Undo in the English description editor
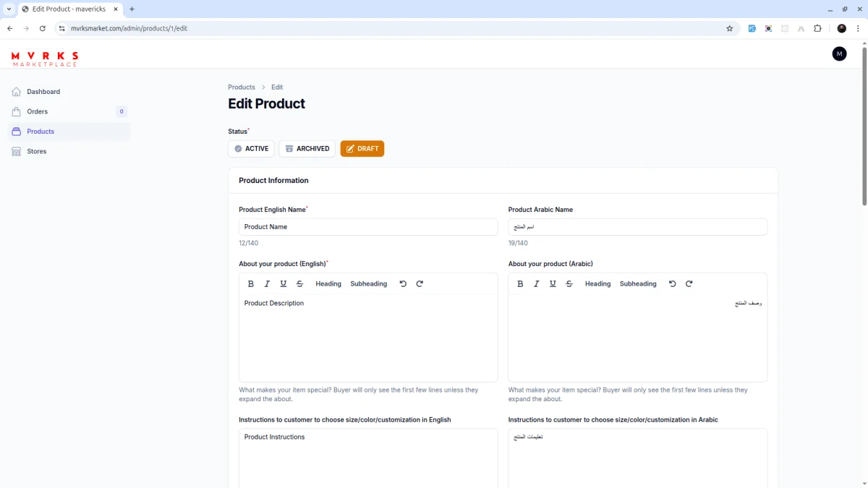 click(403, 284)
